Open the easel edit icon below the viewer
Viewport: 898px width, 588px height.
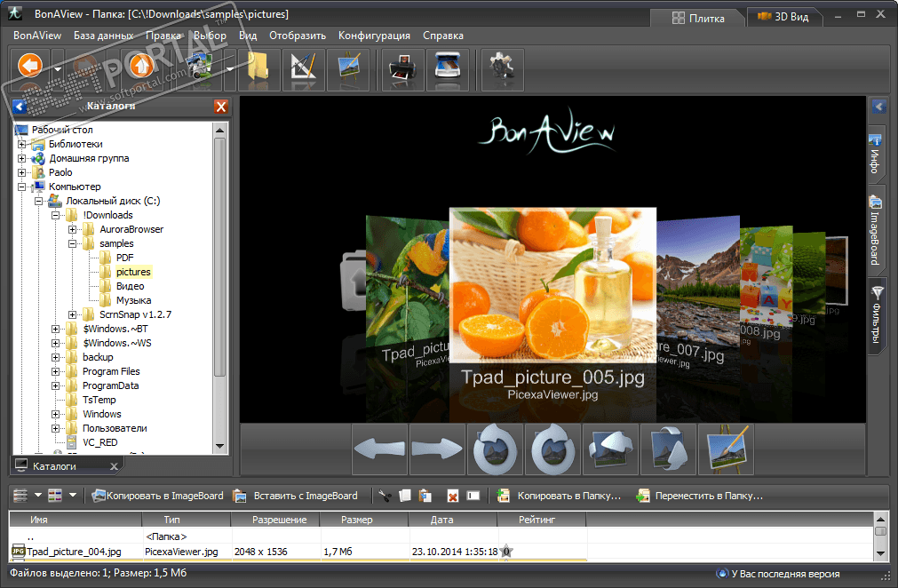726,449
